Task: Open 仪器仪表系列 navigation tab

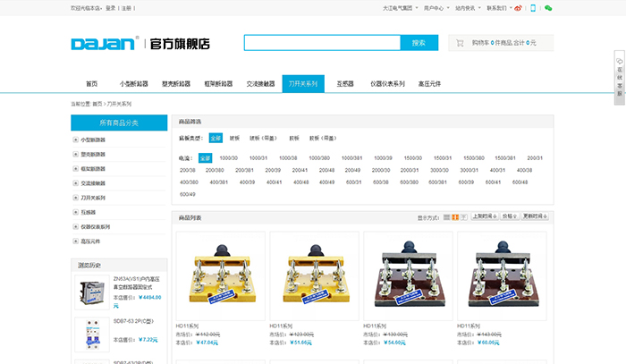Action: (387, 84)
